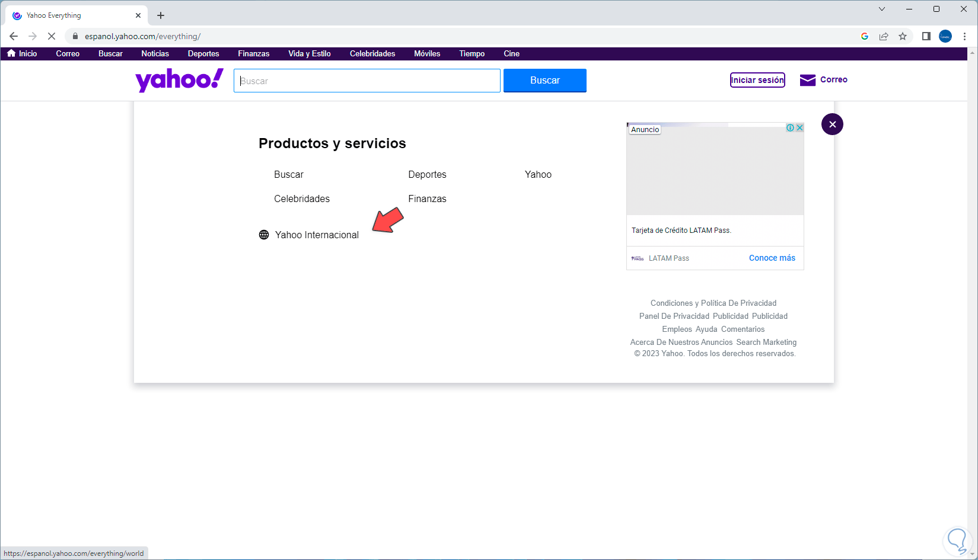Click the Inicio home icon
This screenshot has width=978, height=560.
tap(11, 53)
